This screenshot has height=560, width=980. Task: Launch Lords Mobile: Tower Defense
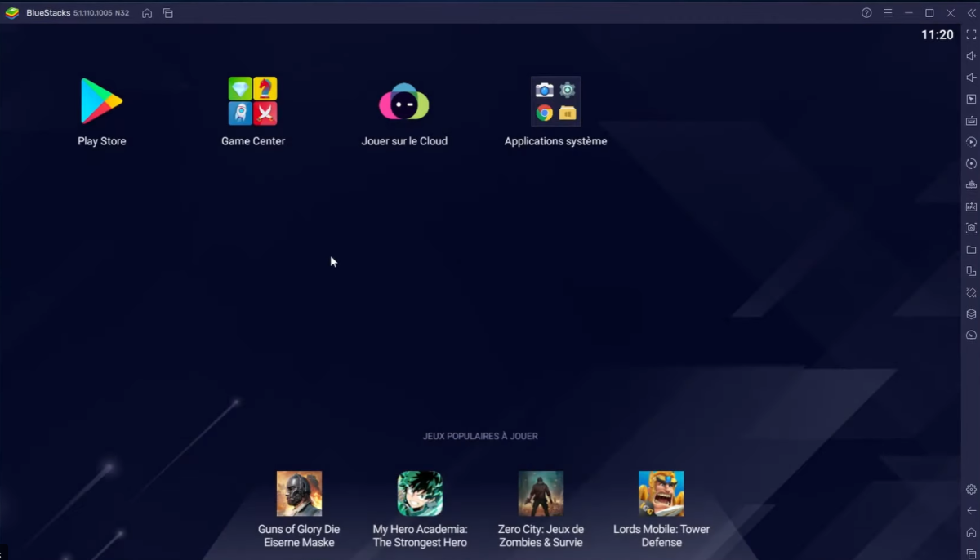coord(661,493)
